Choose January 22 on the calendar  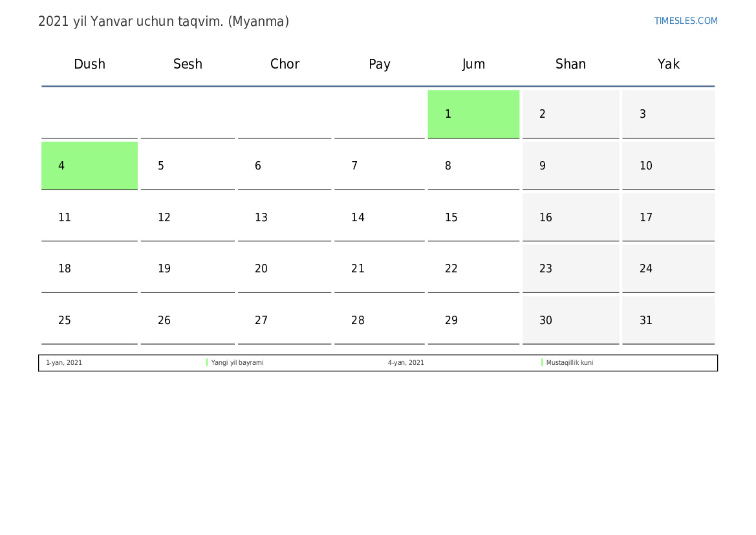click(x=473, y=268)
